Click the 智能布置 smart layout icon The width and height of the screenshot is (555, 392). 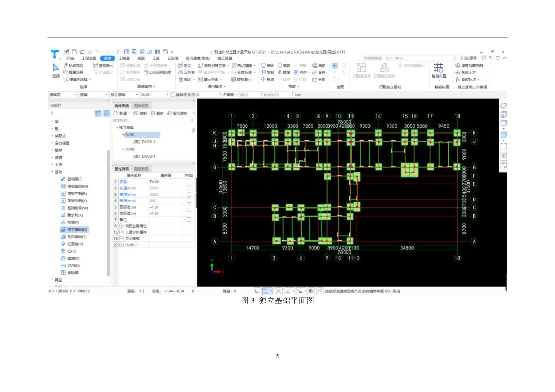(x=439, y=68)
